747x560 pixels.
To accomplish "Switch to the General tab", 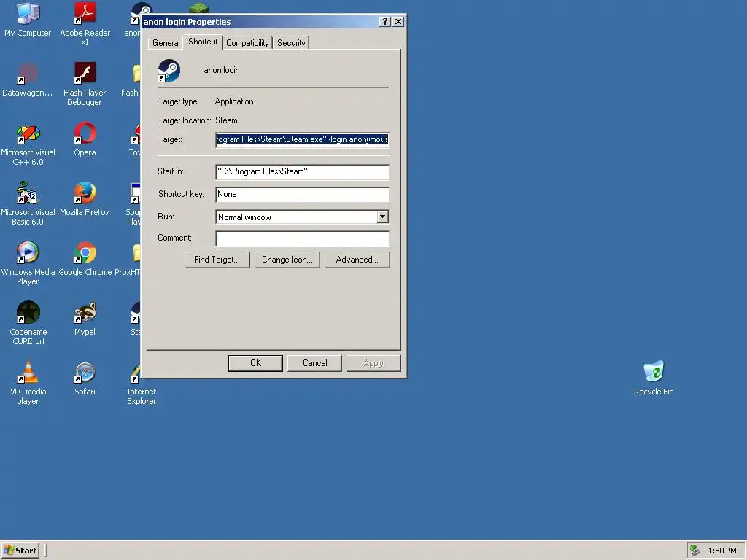I will (166, 43).
